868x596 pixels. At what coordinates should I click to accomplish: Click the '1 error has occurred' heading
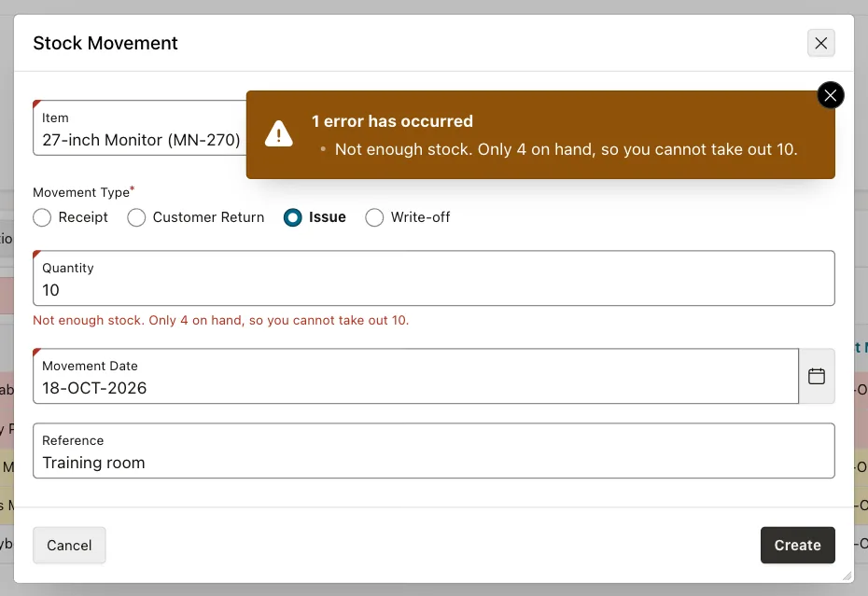point(392,121)
